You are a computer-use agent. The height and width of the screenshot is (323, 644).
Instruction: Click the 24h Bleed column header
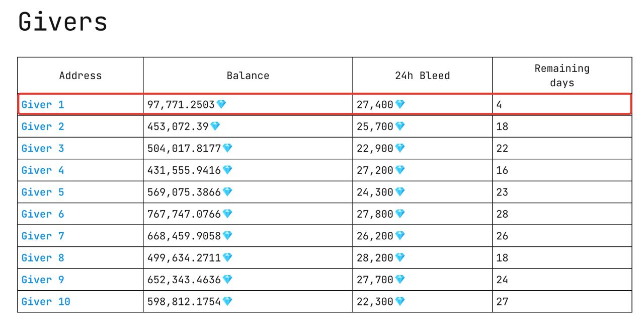point(422,76)
